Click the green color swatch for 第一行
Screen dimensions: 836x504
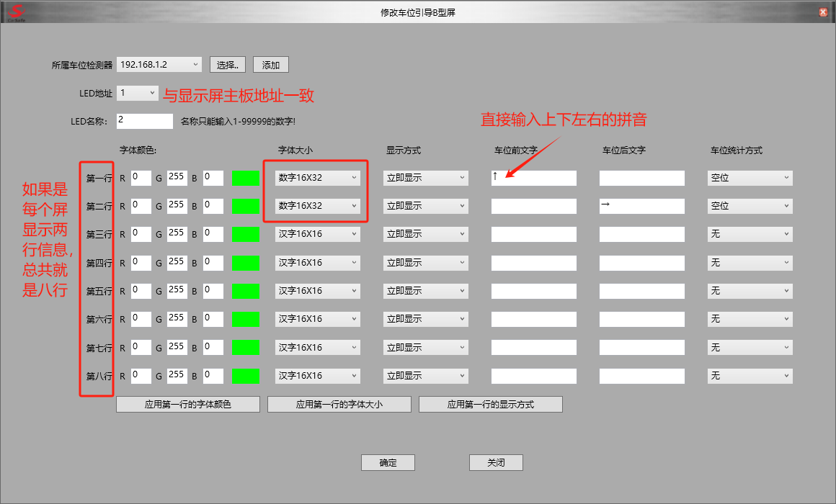(x=245, y=178)
